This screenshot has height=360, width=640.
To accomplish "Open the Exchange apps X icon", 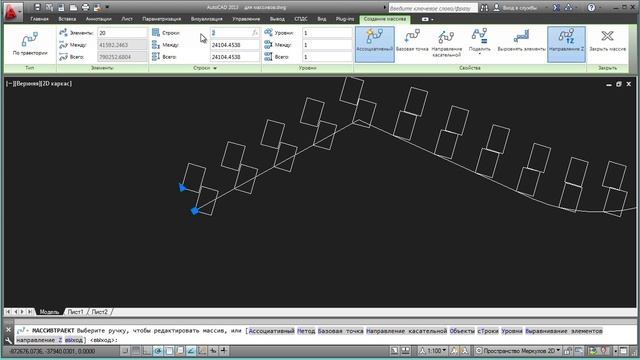I will coord(556,8).
